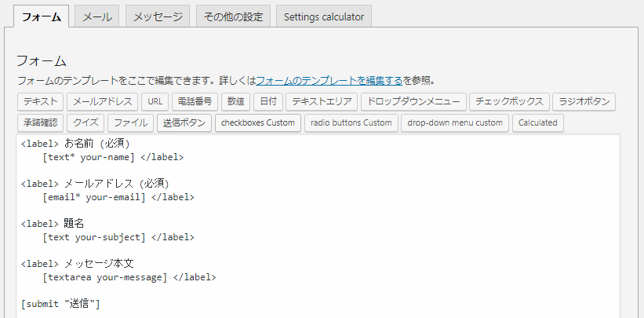The image size is (644, 318).
Task: Insert a テキスト field tag
Action: tap(40, 101)
